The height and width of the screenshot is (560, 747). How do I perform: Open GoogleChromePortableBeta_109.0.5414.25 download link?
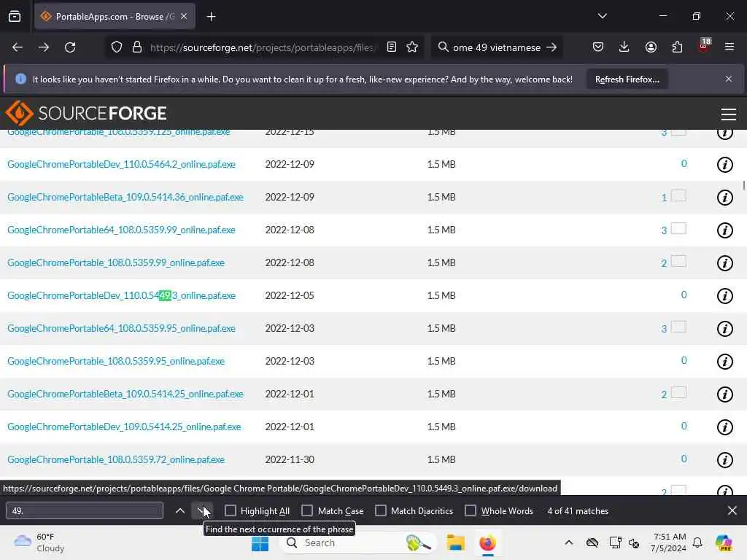(125, 394)
